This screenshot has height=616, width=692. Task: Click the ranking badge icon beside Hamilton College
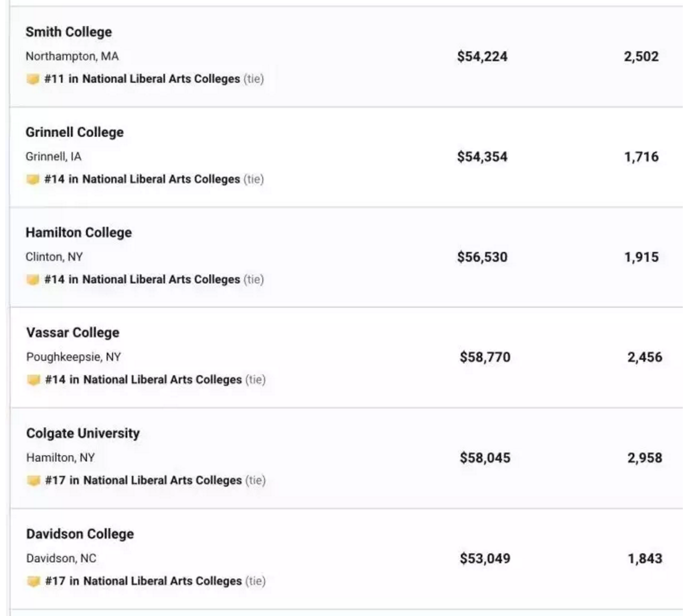(33, 279)
